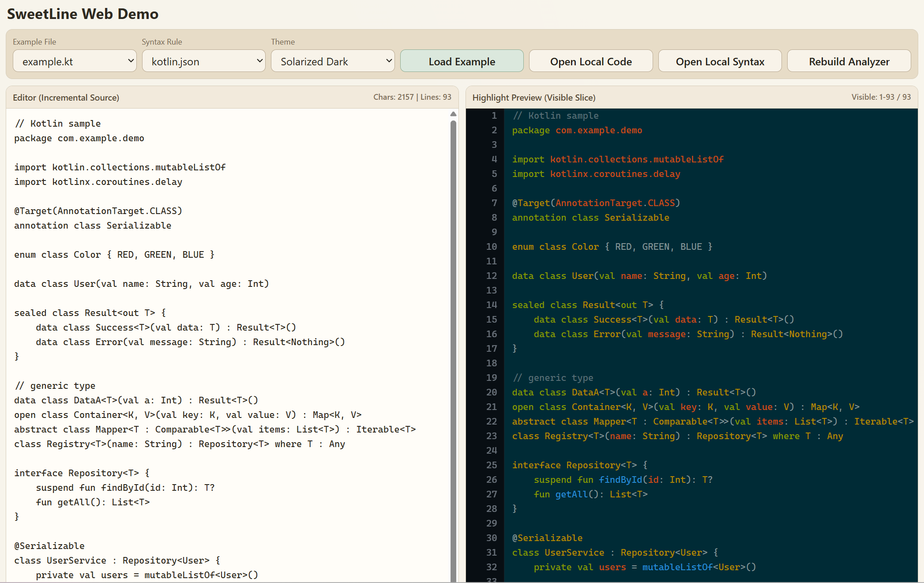Viewport: 924px width, 583px height.
Task: Click '@Target(AnnotationTarget.CLASS)' in highlight preview
Action: tap(596, 203)
